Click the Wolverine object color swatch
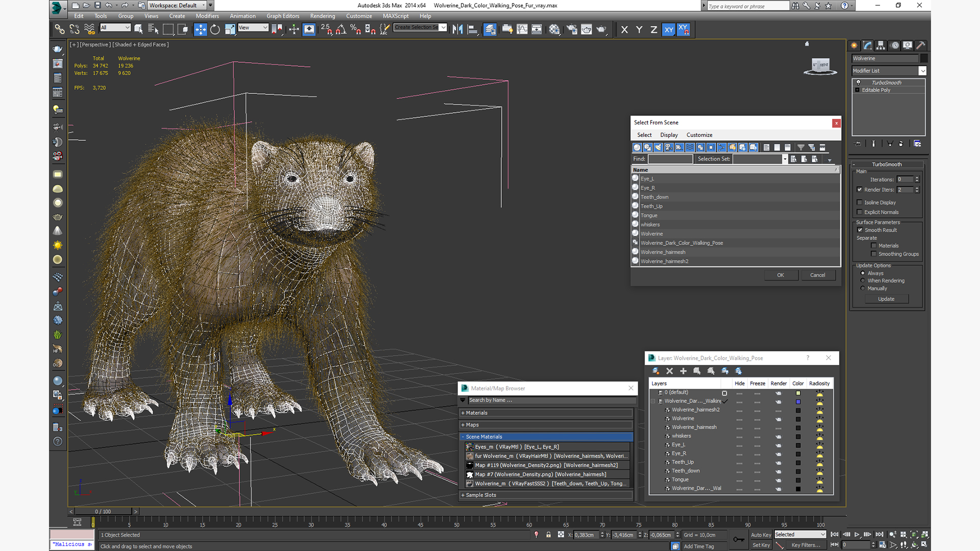 point(924,58)
